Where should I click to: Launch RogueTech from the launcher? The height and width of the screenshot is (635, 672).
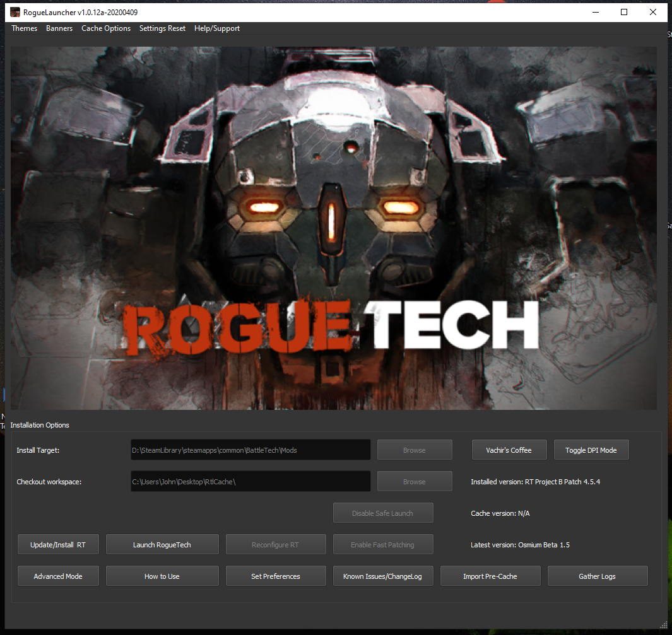pos(162,545)
